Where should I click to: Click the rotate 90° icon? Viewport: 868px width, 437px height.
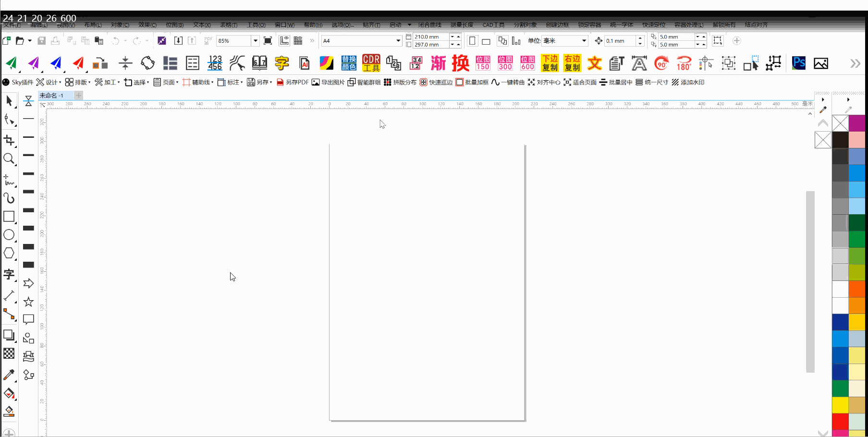[661, 63]
